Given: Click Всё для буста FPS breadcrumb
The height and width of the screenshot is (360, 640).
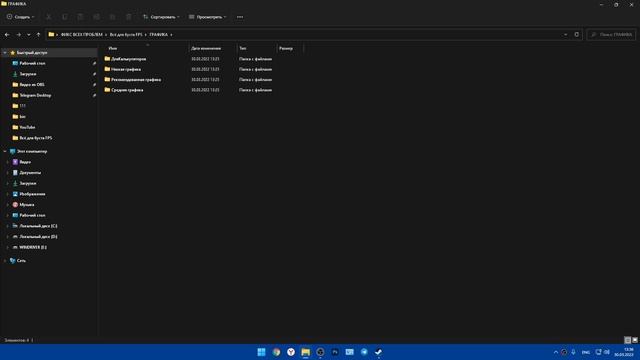Looking at the screenshot, I should tap(126, 35).
